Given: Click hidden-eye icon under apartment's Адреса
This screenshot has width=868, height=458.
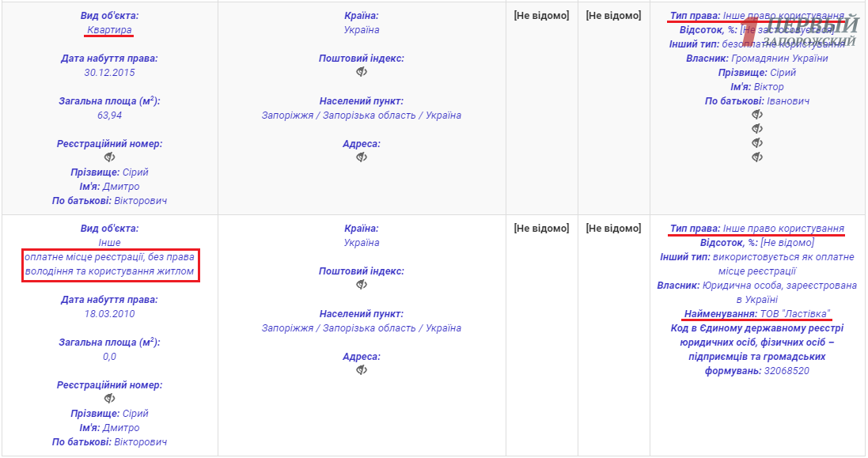Looking at the screenshot, I should (362, 157).
